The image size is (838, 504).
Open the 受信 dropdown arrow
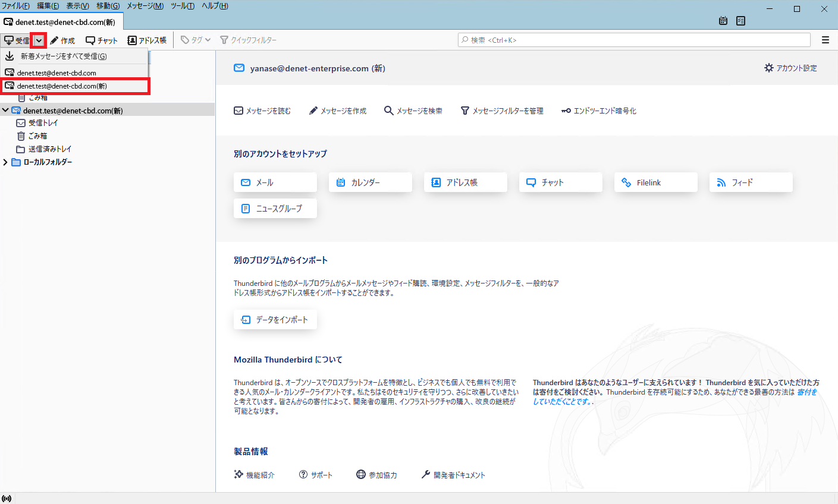39,40
